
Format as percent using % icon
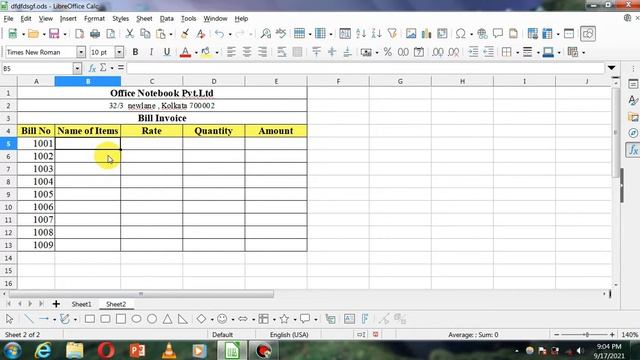click(387, 52)
